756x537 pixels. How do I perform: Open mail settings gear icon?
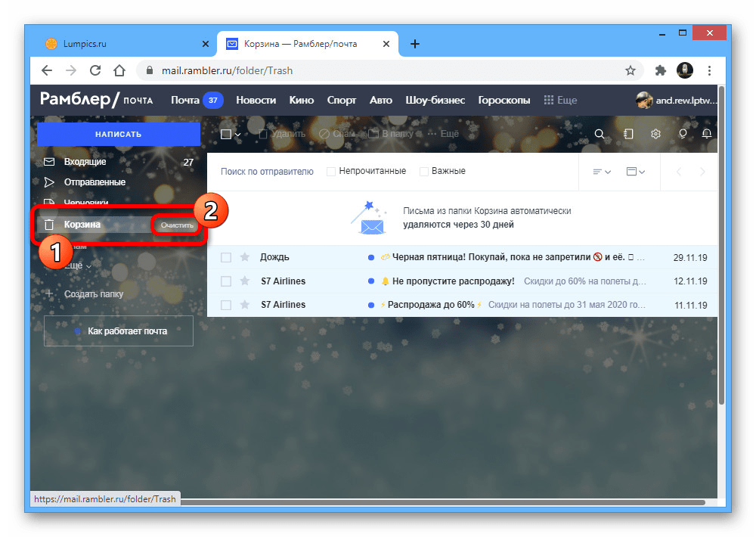click(x=655, y=134)
